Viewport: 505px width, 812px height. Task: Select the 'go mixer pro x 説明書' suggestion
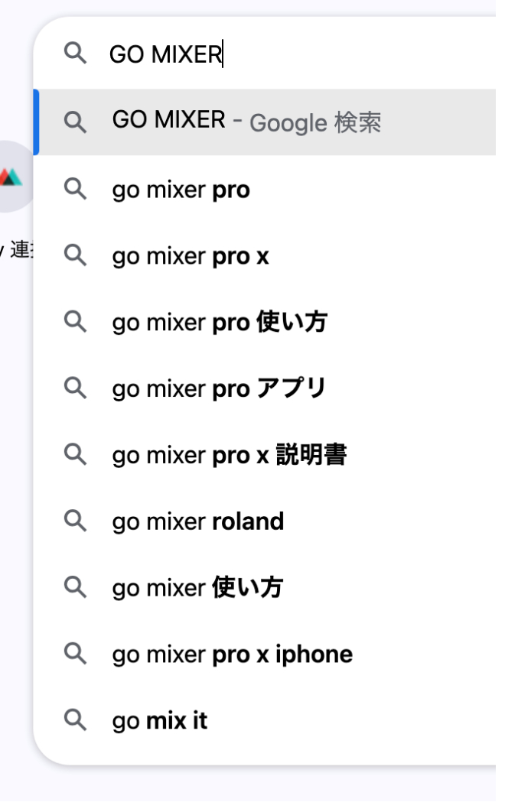coord(230,454)
